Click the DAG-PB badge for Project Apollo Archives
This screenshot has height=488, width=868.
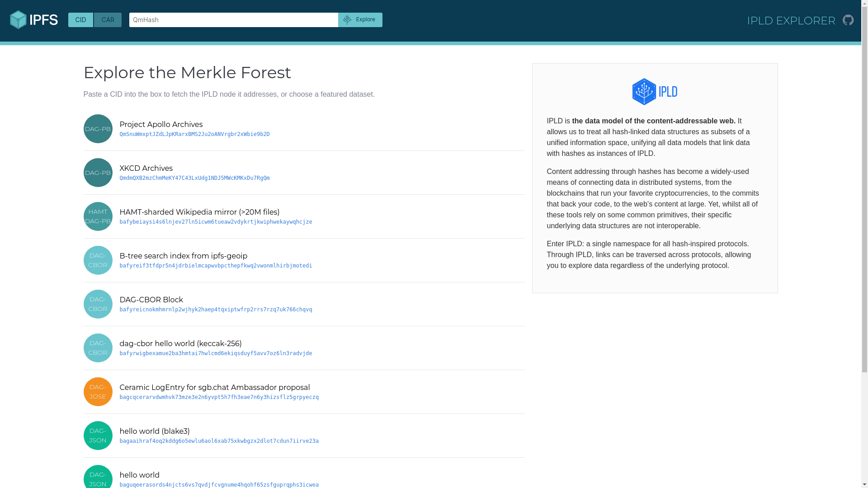(x=98, y=129)
